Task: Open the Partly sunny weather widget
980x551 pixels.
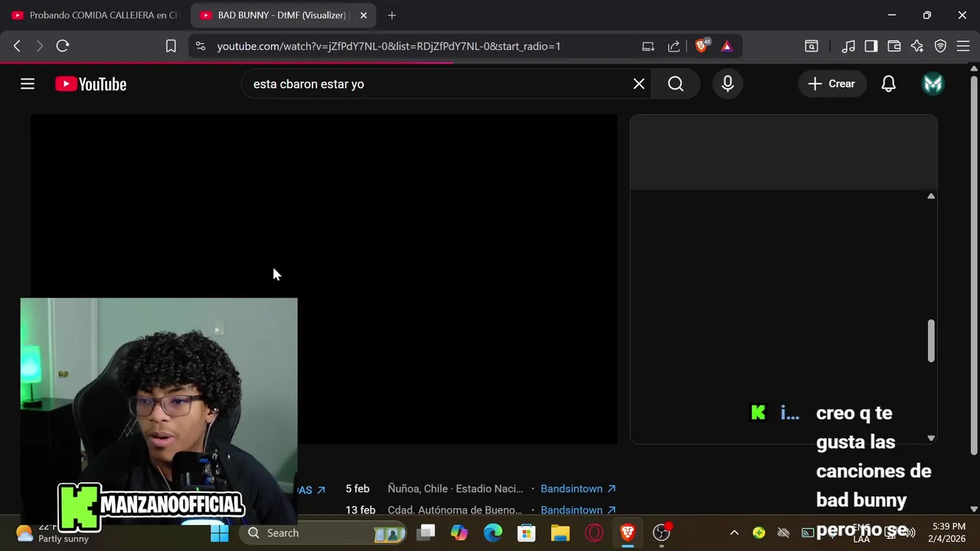Action: (52, 533)
